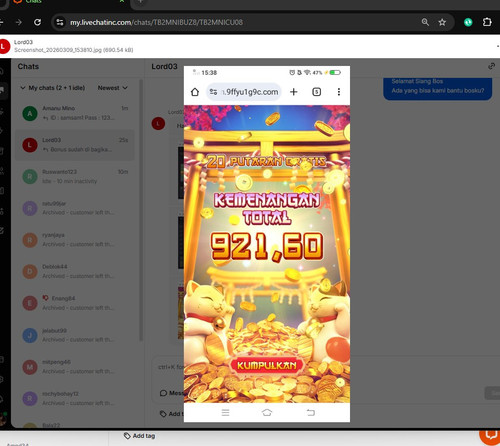
Task: Open the Lord03 chat in list
Action: coord(75,145)
